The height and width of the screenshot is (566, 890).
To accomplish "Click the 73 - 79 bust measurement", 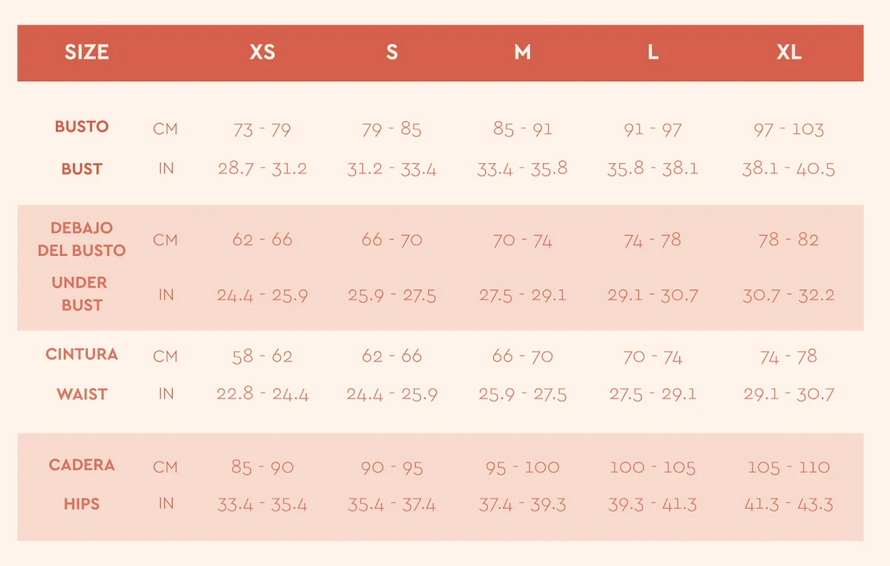I will (262, 129).
